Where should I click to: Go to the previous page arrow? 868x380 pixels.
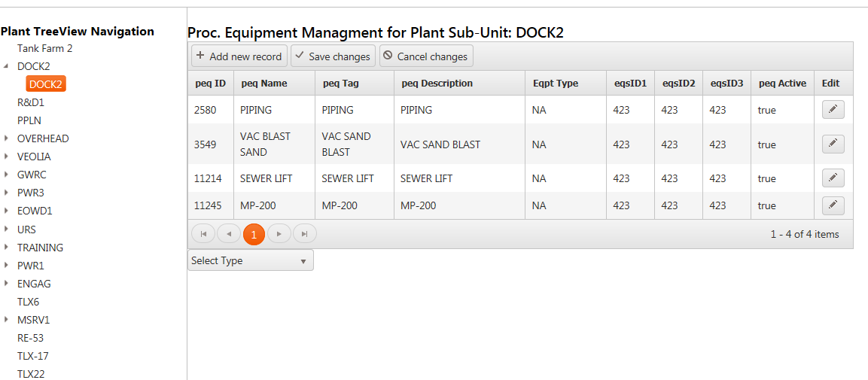point(229,234)
